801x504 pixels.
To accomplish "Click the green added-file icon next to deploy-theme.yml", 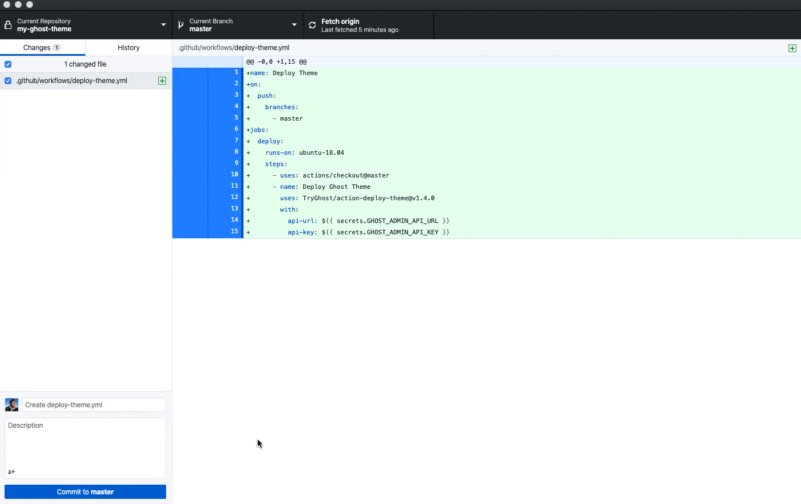I will tap(162, 80).
